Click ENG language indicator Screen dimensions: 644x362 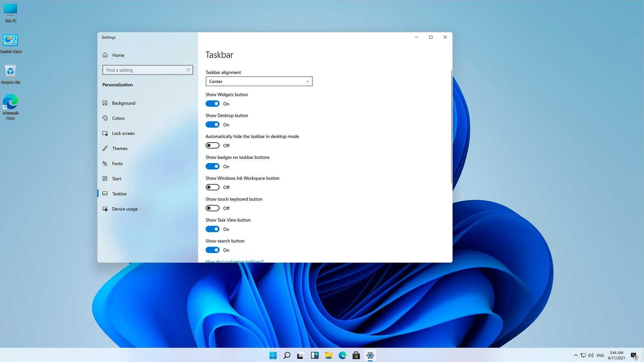click(600, 355)
